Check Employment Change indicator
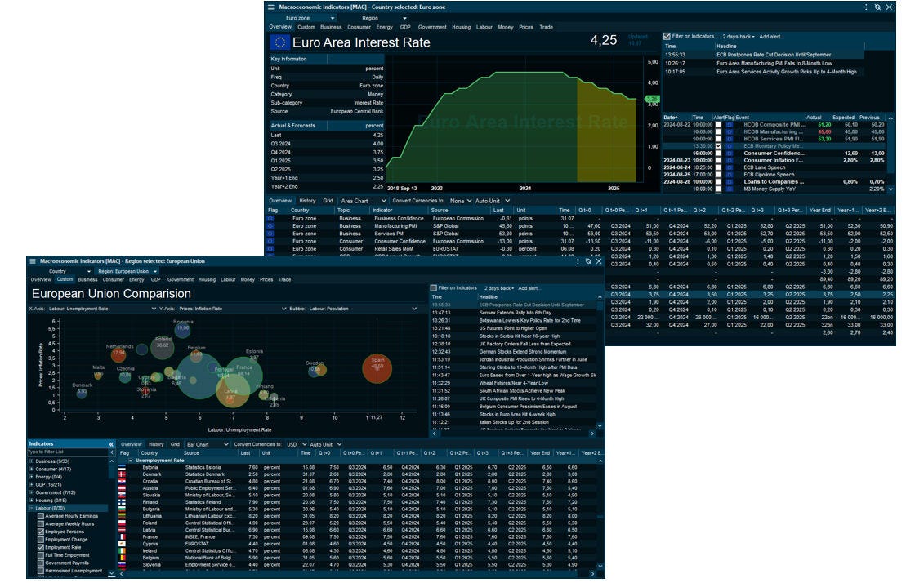Screen dimensions: 924x583 click(41, 540)
